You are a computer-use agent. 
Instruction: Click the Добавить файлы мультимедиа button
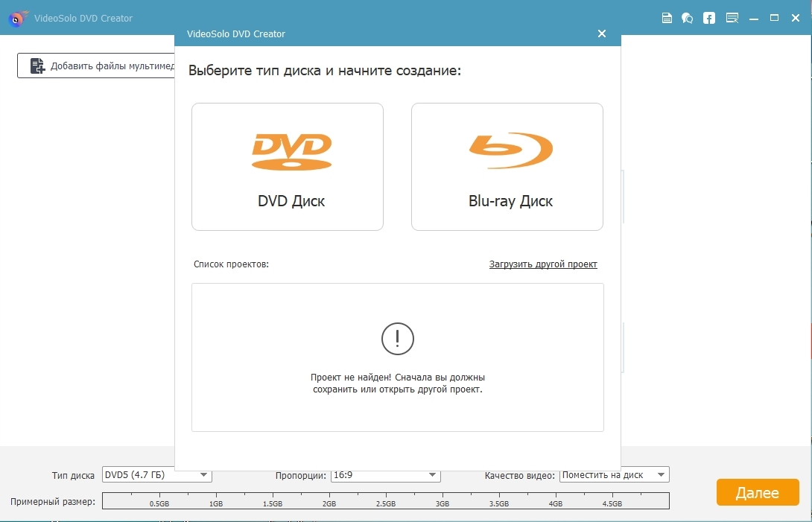tap(97, 66)
